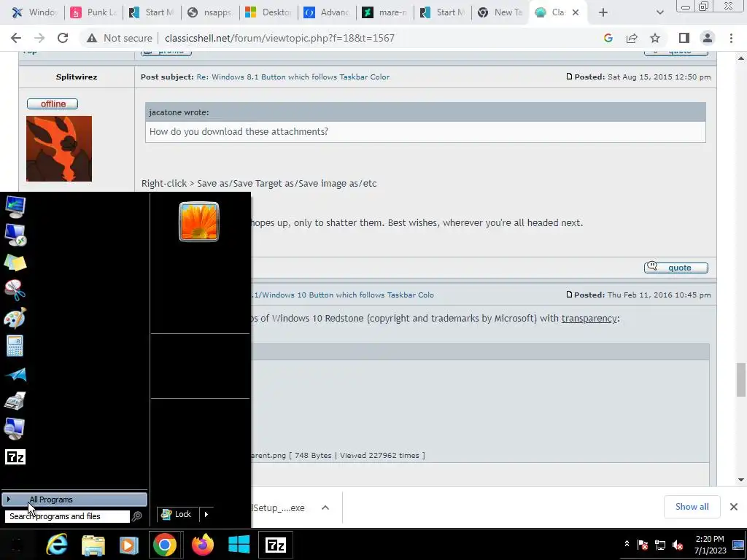The image size is (747, 560).
Task: Open Internet Explorer from the taskbar
Action: click(57, 545)
